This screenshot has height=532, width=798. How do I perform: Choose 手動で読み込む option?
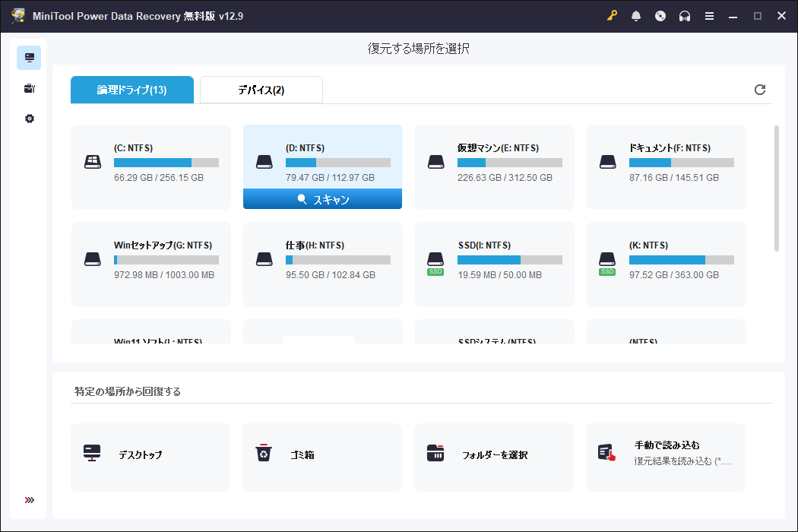click(666, 458)
